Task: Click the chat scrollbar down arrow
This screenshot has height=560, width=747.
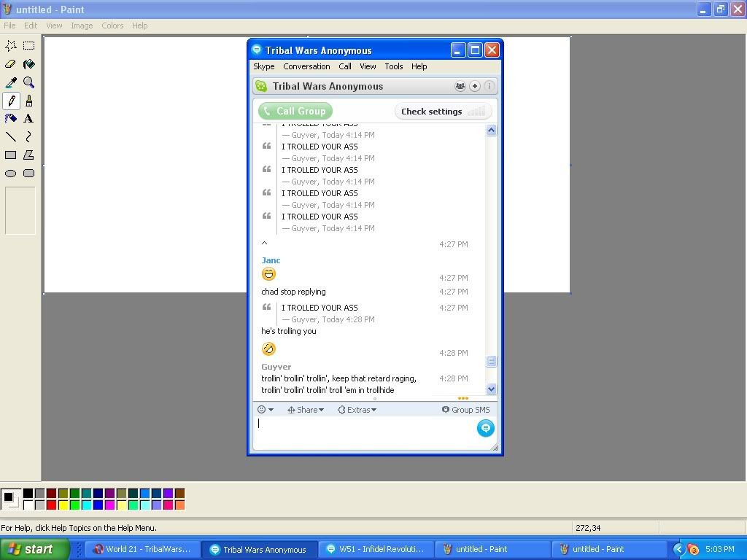Action: pos(491,389)
